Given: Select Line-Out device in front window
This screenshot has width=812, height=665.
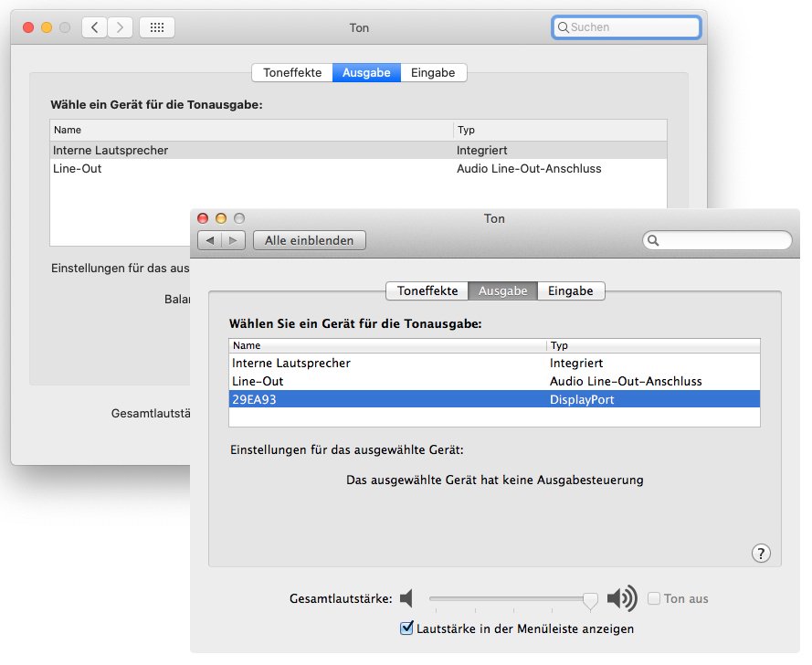Looking at the screenshot, I should click(494, 381).
